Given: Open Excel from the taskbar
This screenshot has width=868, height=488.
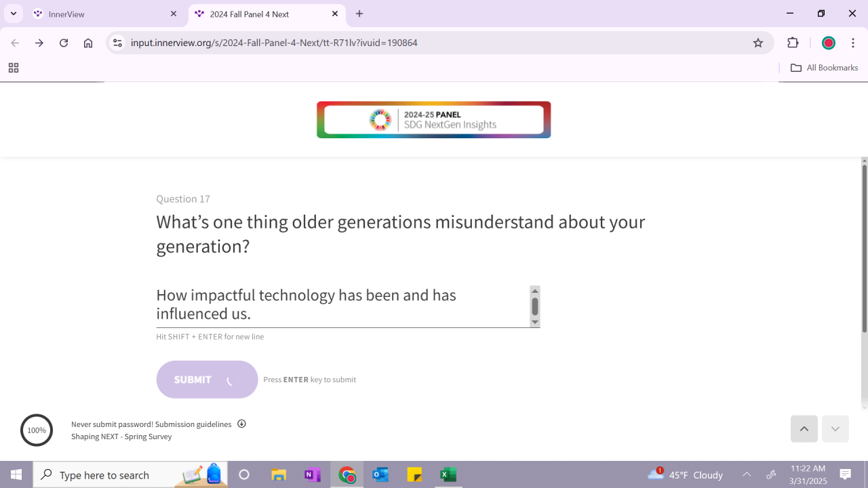Looking at the screenshot, I should [x=448, y=474].
